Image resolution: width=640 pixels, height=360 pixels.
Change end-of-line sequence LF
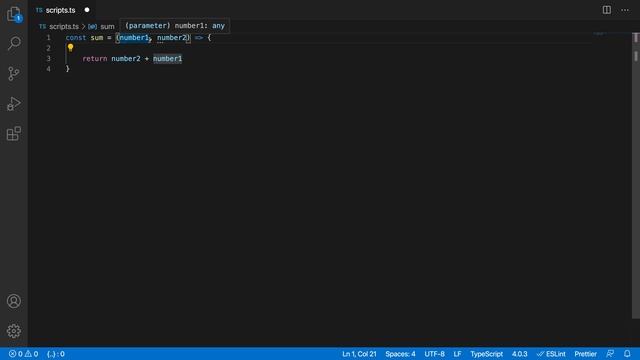(x=458, y=354)
